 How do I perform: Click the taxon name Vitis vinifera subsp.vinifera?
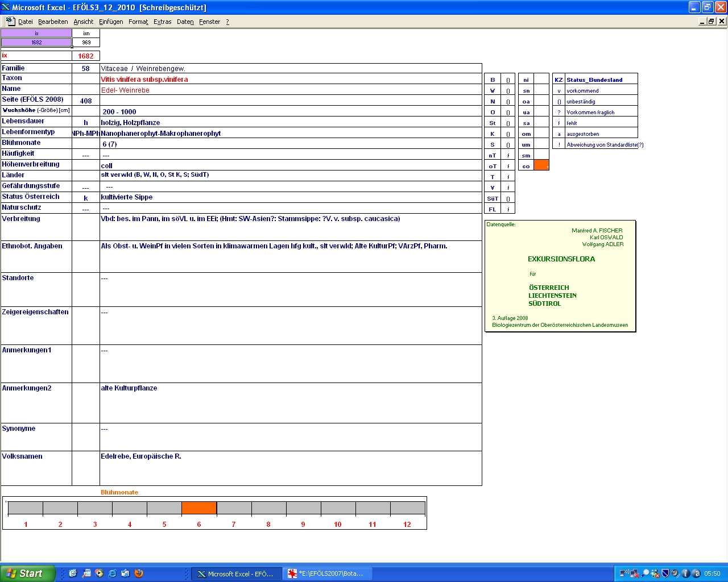(x=144, y=79)
